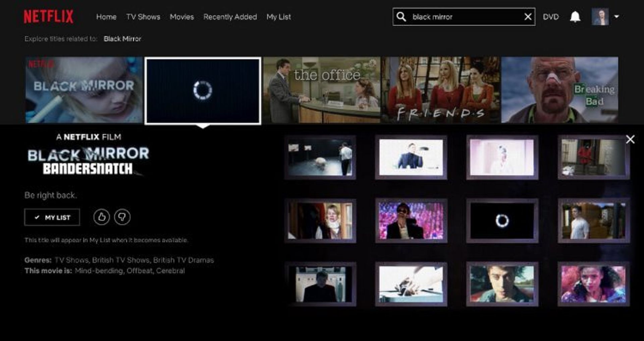Rate Bandersnatch thumbs up
The height and width of the screenshot is (341, 644).
[x=102, y=217]
